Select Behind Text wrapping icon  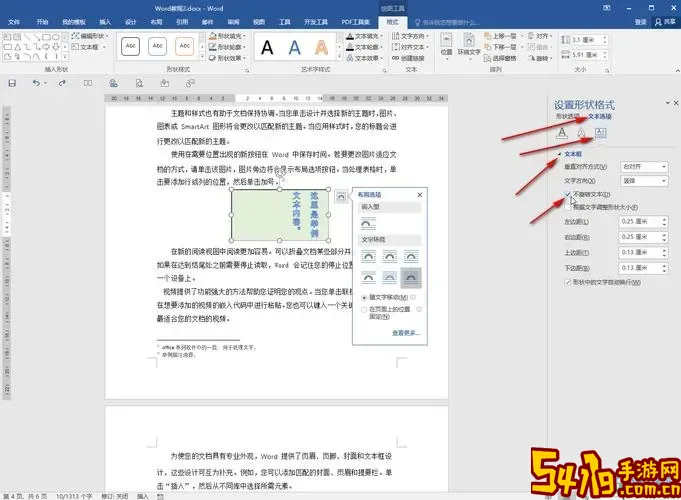click(390, 278)
